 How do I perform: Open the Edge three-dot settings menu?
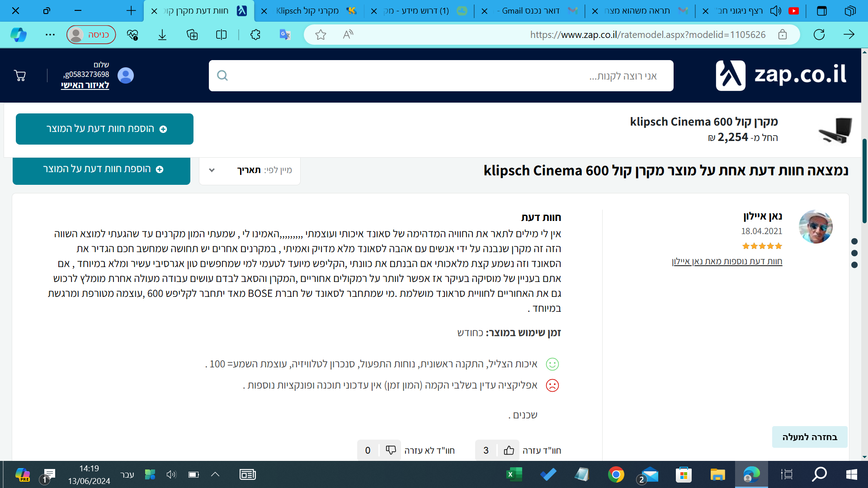click(50, 34)
